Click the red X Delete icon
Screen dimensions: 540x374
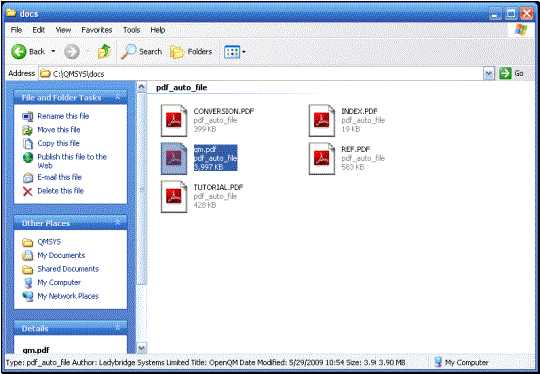click(x=28, y=191)
